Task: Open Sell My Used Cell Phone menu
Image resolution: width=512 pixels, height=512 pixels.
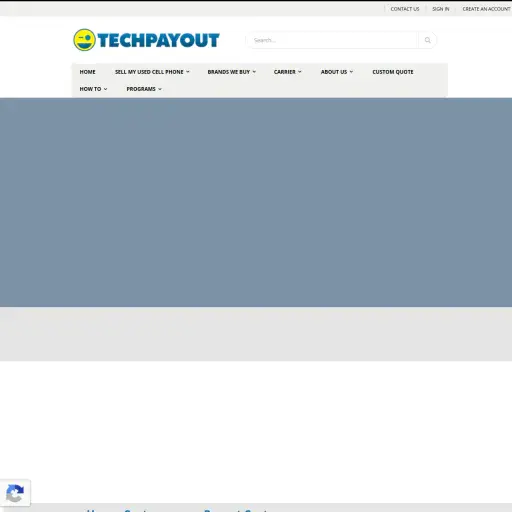Action: click(x=149, y=72)
